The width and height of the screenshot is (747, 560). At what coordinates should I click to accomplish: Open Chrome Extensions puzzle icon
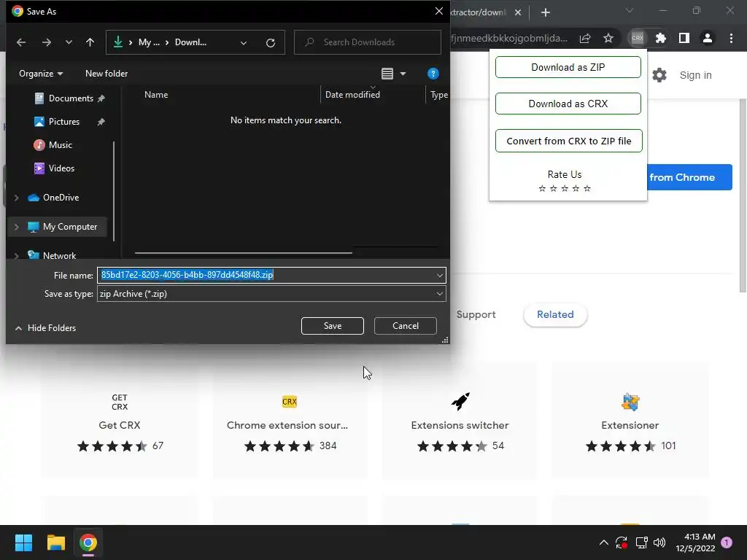pyautogui.click(x=661, y=38)
